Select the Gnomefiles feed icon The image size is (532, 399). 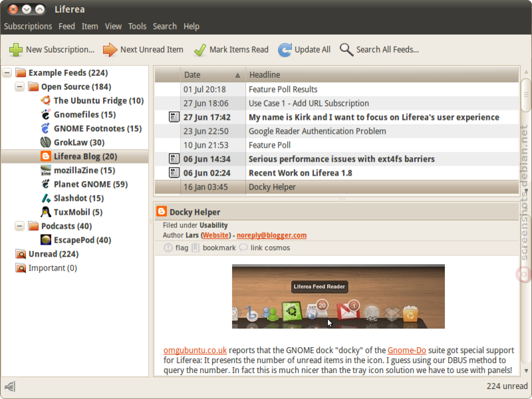46,114
